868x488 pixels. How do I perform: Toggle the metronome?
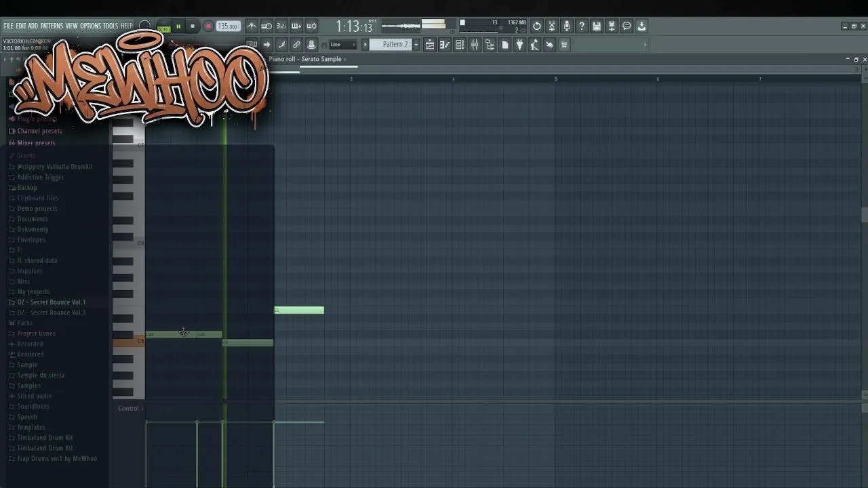tap(252, 26)
